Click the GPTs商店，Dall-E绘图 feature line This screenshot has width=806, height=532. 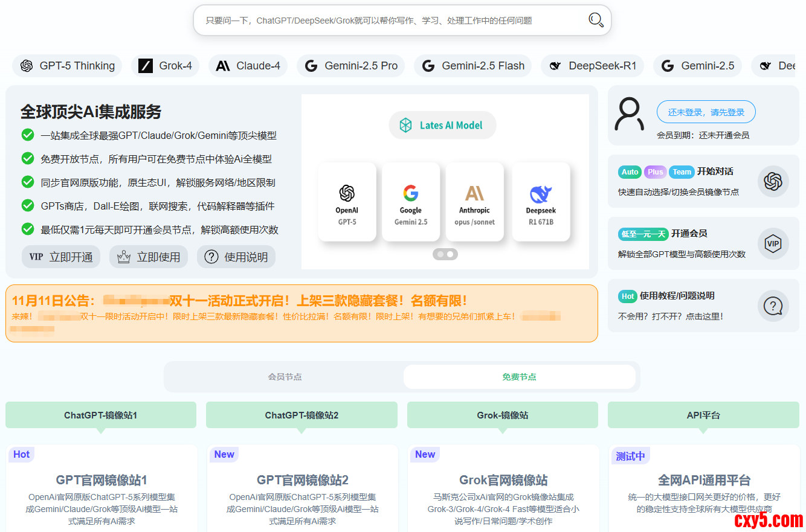158,206
